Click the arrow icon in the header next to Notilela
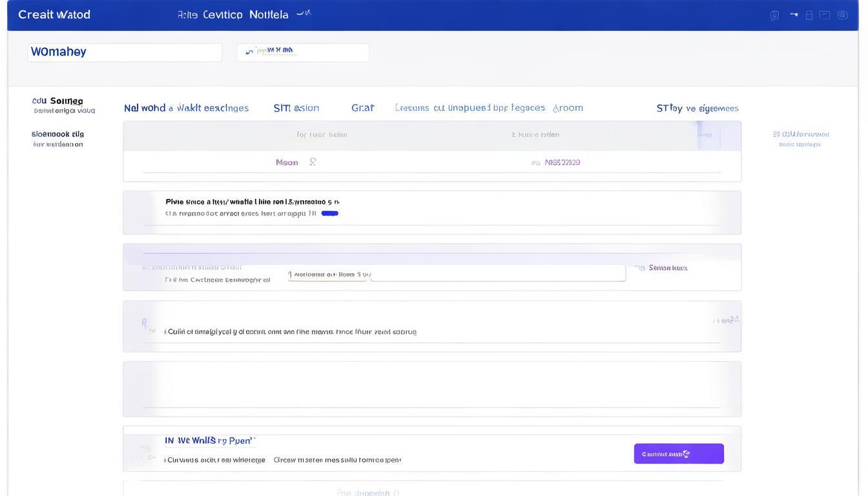 coord(303,14)
